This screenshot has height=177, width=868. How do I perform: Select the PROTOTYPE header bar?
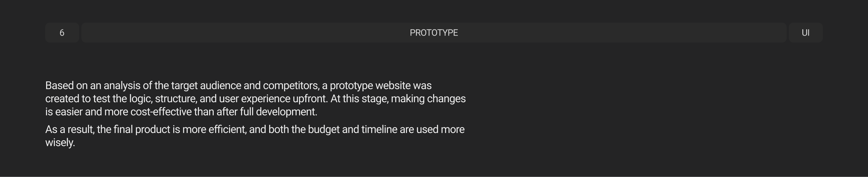434,33
